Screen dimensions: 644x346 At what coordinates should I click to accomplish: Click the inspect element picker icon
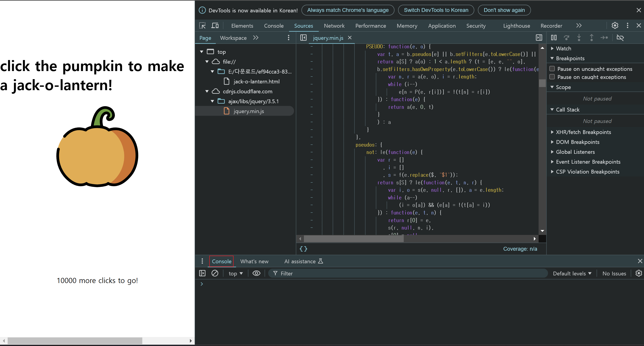click(x=202, y=25)
